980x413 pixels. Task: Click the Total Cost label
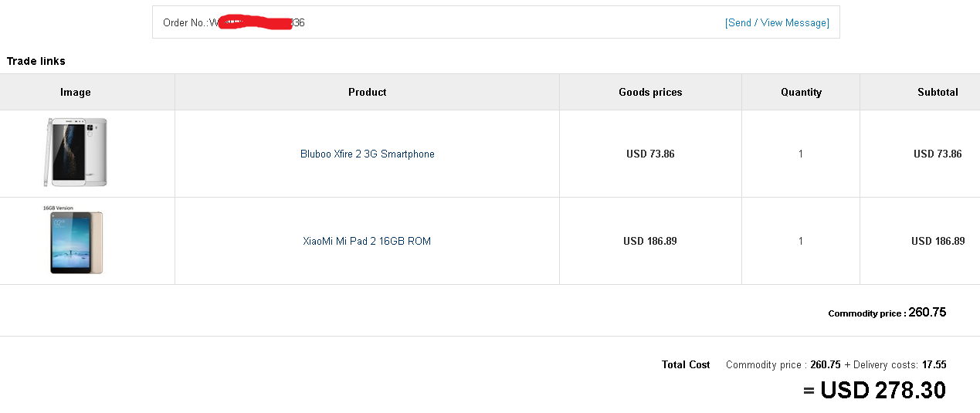pos(686,365)
